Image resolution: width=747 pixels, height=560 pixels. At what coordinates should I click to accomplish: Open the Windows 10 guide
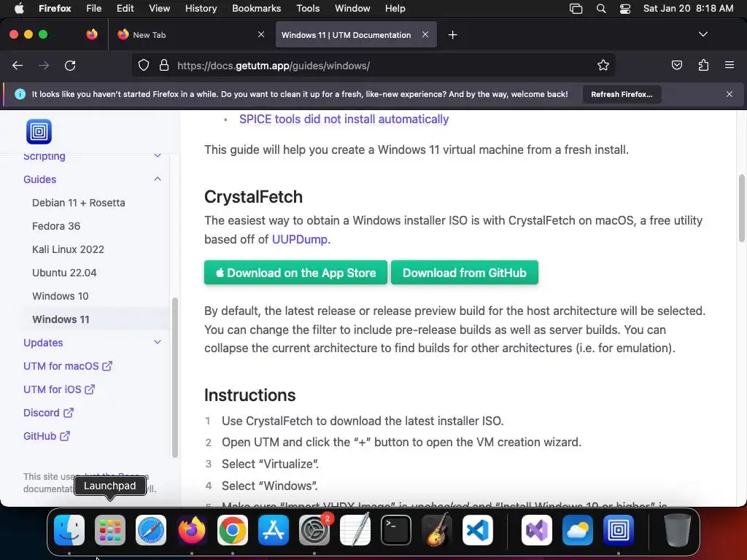tap(61, 296)
